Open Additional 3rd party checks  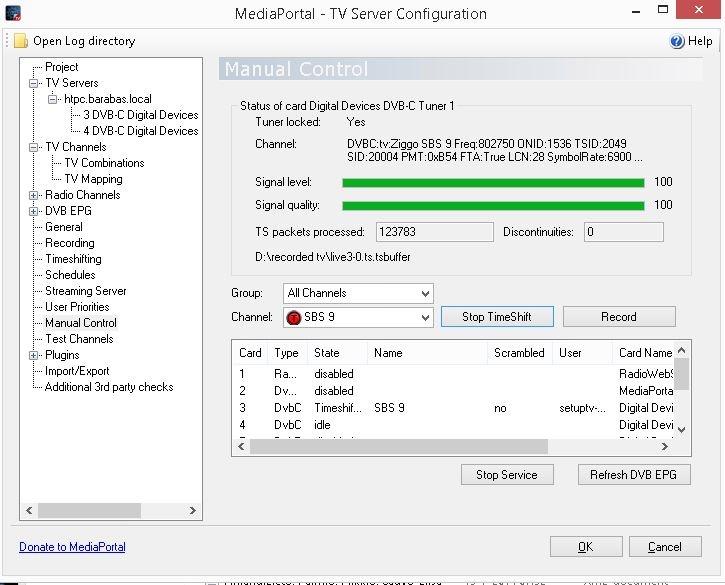coord(109,387)
